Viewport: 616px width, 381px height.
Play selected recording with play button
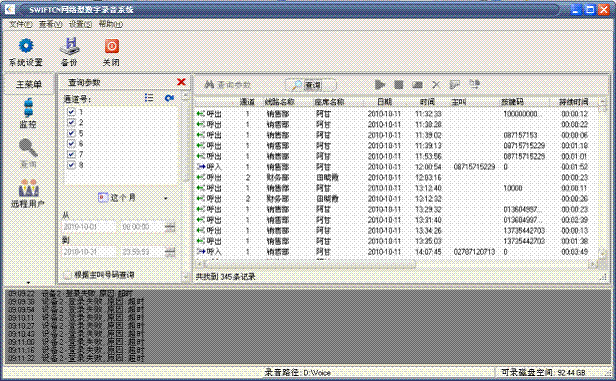coord(380,84)
